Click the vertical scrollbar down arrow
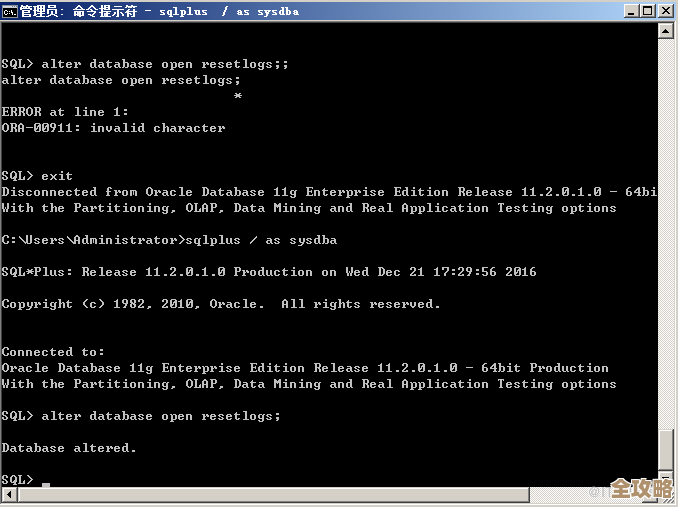Screen dimensions: 678x507 pyautogui.click(x=667, y=478)
